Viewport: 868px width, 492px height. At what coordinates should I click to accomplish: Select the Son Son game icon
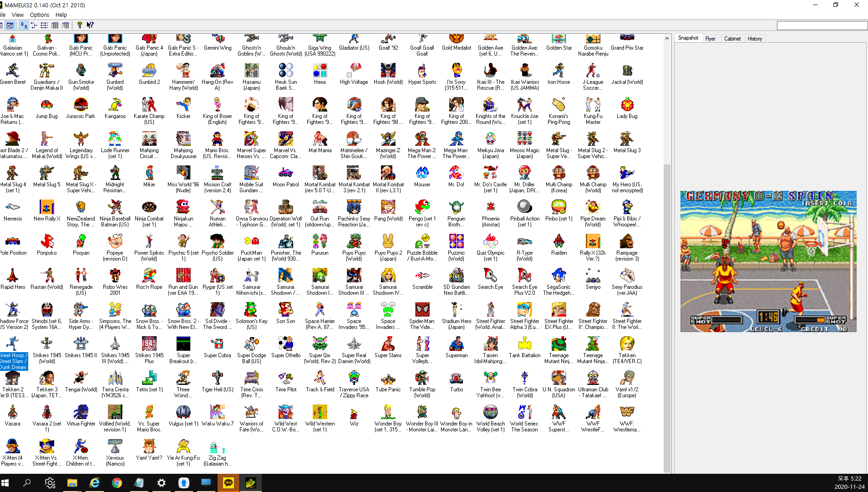click(x=286, y=310)
